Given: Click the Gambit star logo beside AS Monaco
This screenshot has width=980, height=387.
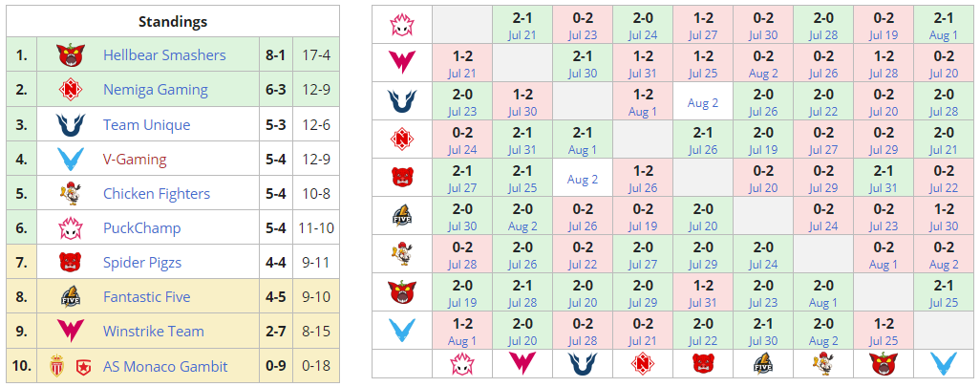Looking at the screenshot, I should coord(82,366).
